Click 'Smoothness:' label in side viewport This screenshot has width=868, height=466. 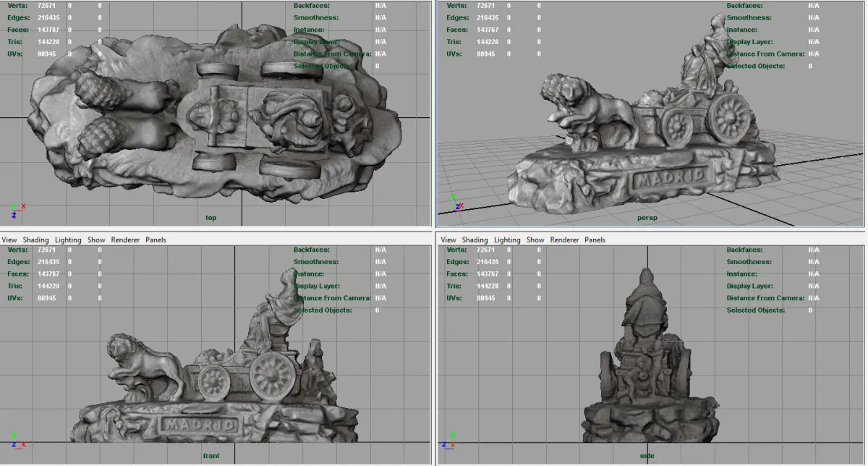pyautogui.click(x=749, y=262)
